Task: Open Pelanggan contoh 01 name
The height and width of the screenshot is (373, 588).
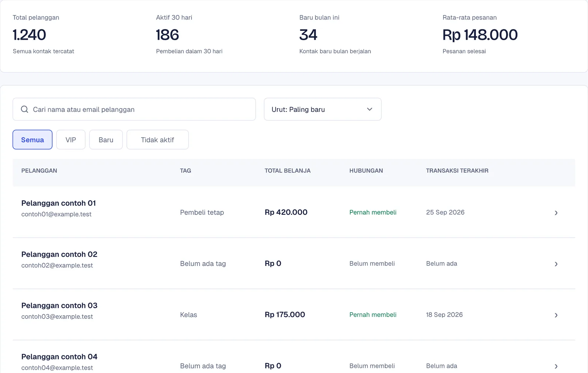Action: [58, 203]
